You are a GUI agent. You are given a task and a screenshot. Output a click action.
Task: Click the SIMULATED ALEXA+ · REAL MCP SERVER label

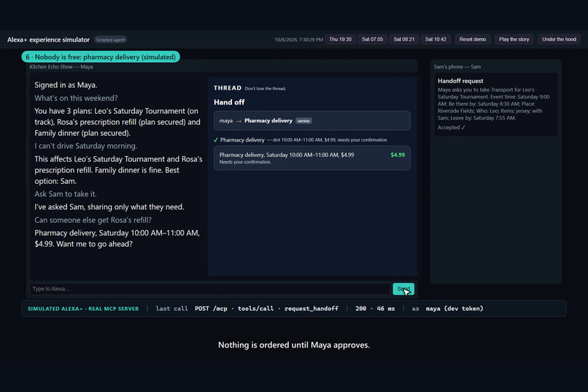pyautogui.click(x=83, y=309)
